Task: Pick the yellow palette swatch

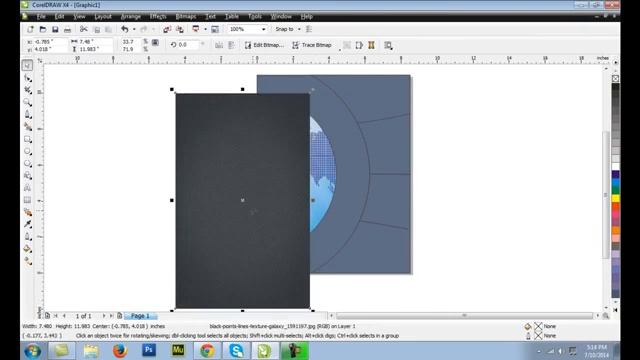Action: (x=615, y=198)
